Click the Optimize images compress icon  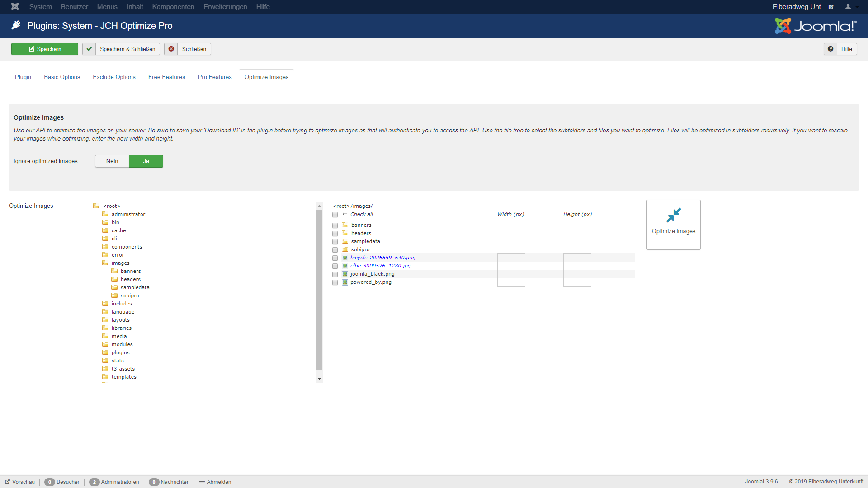673,215
